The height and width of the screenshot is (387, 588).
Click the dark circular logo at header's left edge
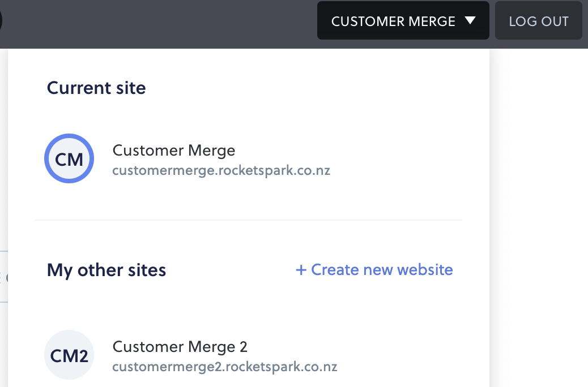pos(1,20)
